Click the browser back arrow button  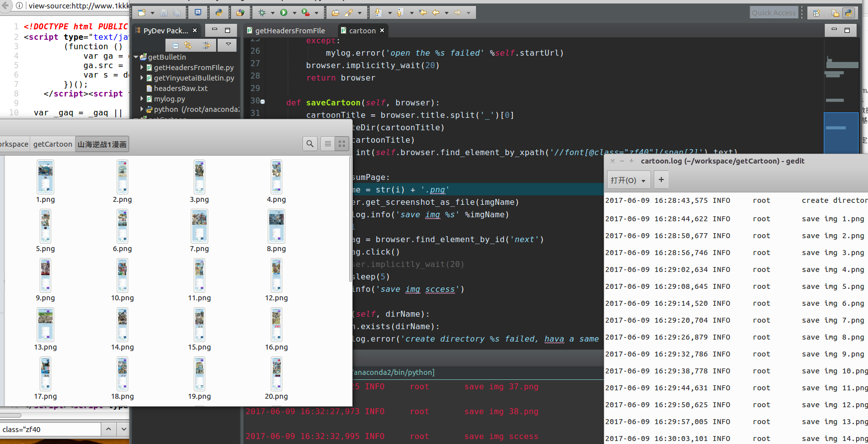[5, 5]
